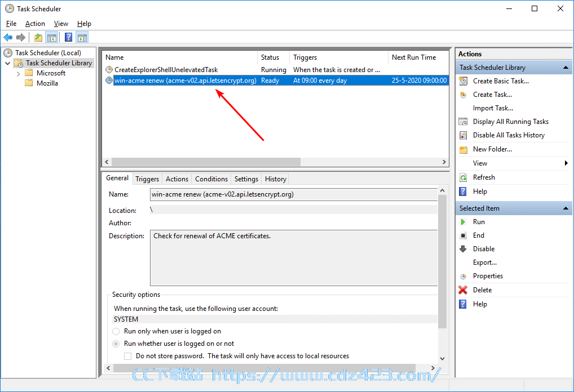
Task: Check the Do not store password box
Action: [128, 356]
